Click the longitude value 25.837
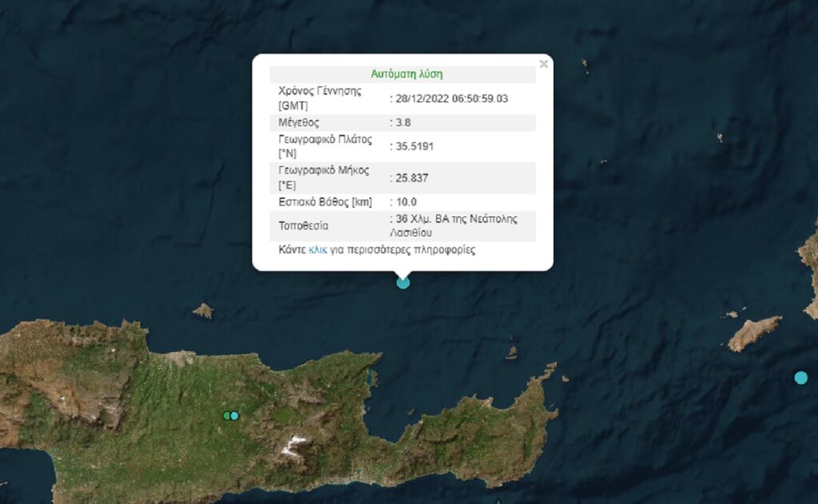This screenshot has height=504, width=818. (x=411, y=178)
